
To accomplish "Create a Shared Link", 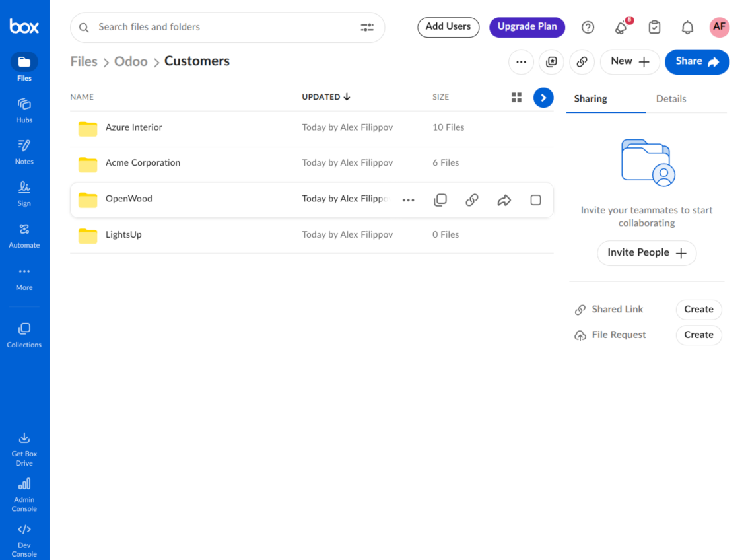I will (x=699, y=310).
